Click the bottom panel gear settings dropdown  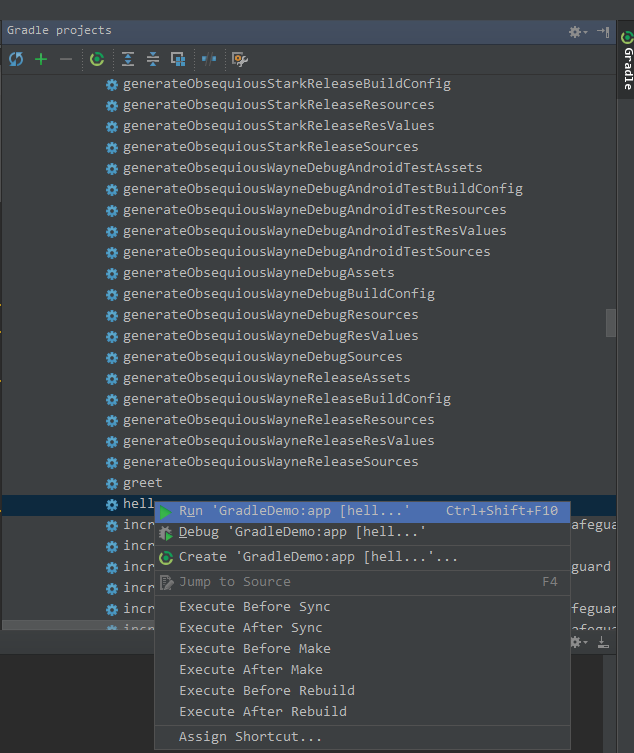point(578,642)
